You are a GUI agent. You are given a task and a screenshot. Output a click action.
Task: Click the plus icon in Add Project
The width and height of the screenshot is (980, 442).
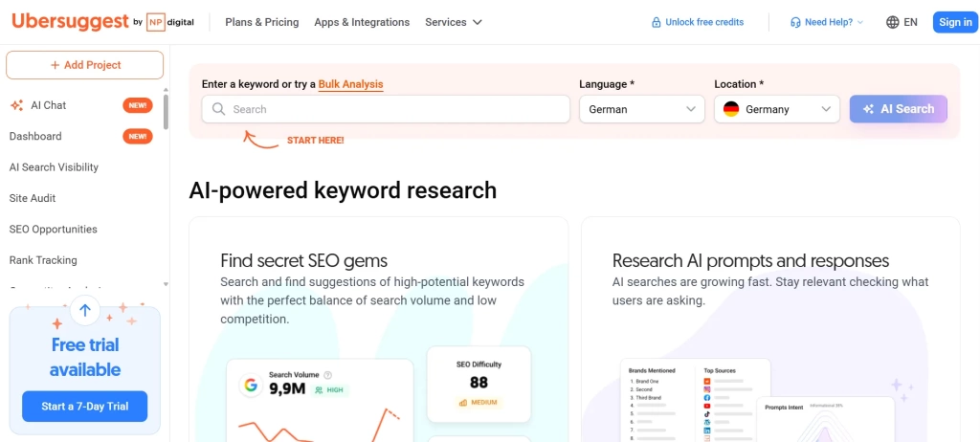click(x=55, y=65)
